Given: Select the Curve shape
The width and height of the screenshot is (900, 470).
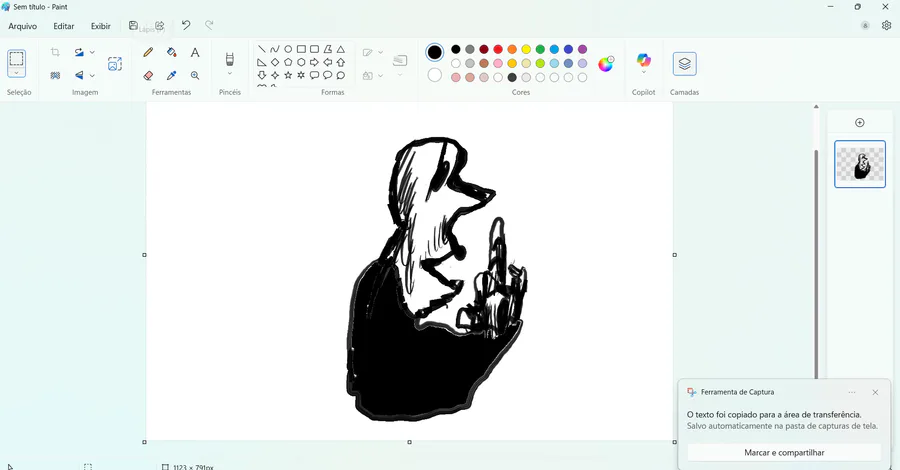Looking at the screenshot, I should click(275, 49).
